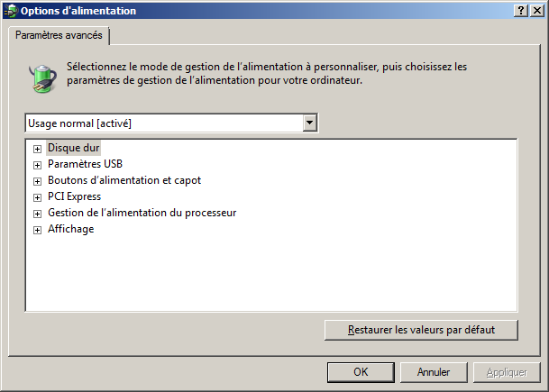Click the Appliquer button
The width and height of the screenshot is (549, 392).
click(506, 371)
